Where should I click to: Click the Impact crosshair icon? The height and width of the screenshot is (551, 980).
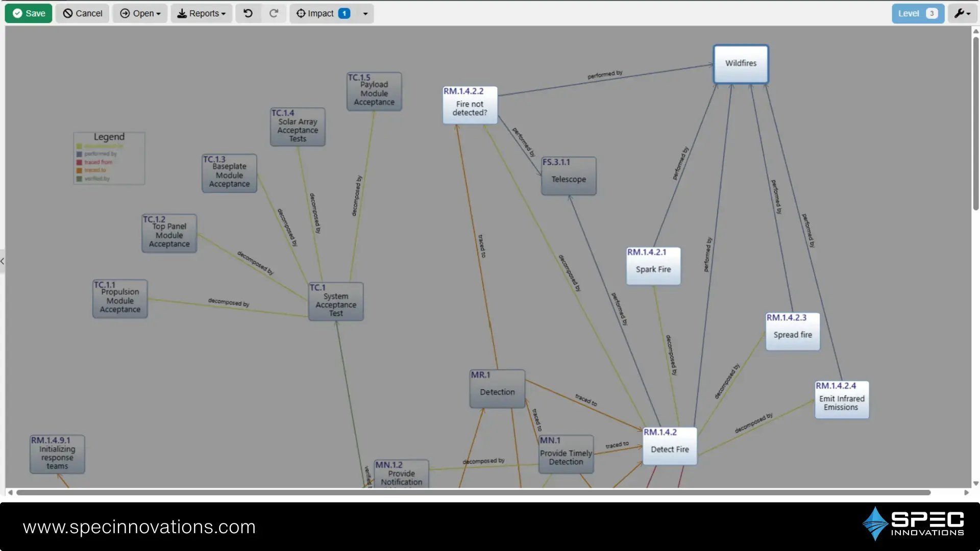tap(301, 13)
